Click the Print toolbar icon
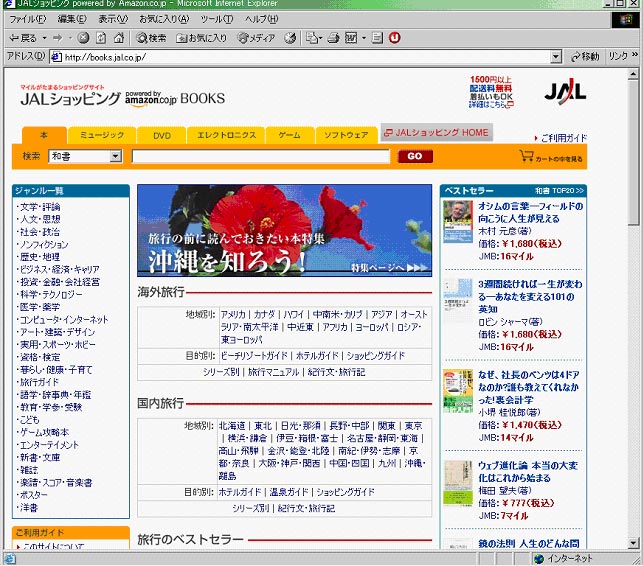Screen dimensions: 643x566 333,38
